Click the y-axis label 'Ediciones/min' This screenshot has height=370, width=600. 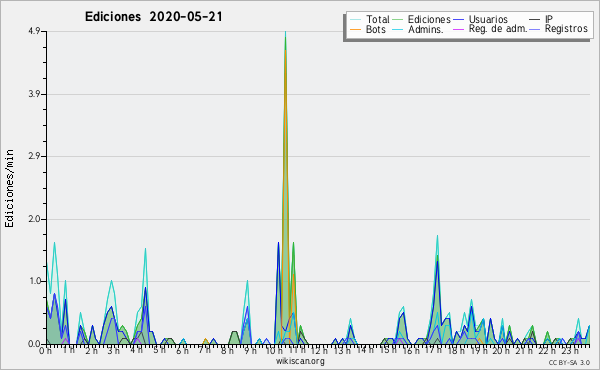(x=9, y=188)
